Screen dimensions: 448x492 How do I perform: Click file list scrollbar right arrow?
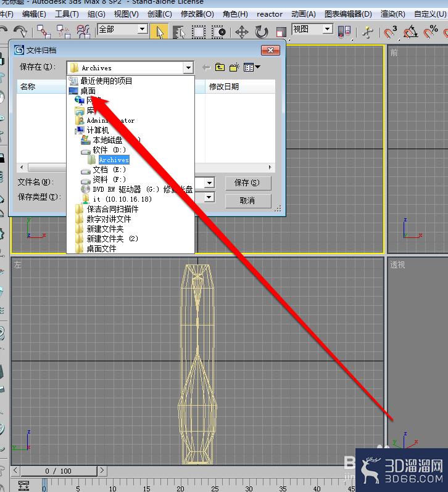click(x=270, y=168)
